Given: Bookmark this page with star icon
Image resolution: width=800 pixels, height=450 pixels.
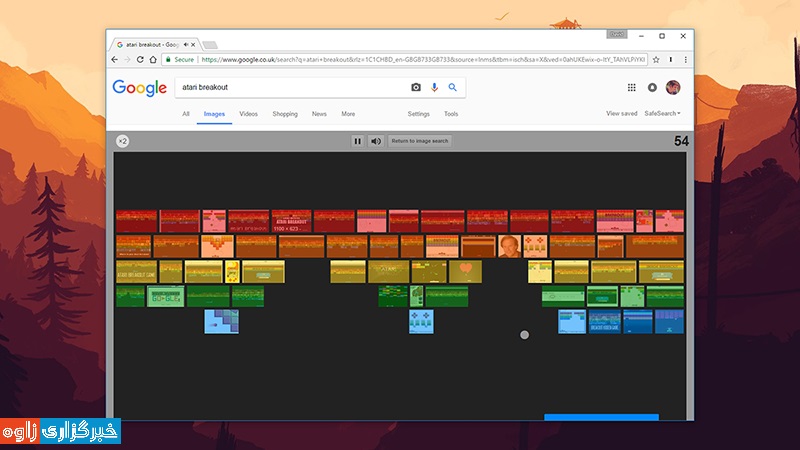Looking at the screenshot, I should pos(658,59).
